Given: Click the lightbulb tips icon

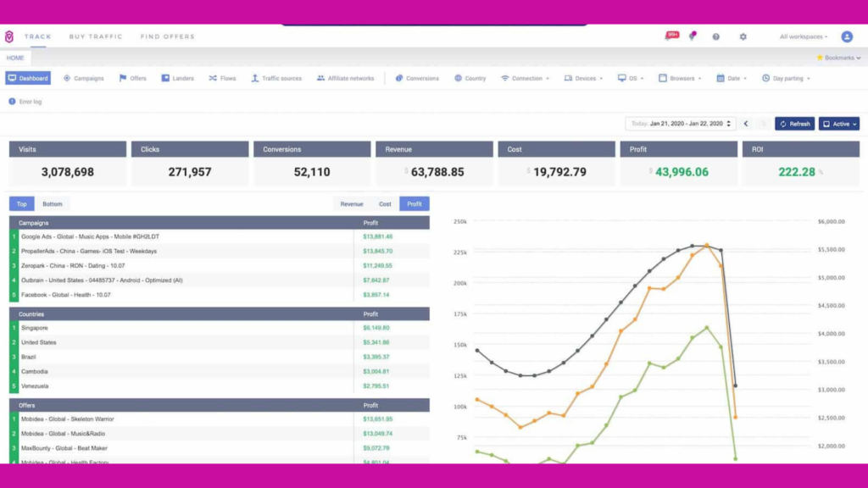Looking at the screenshot, I should [693, 36].
